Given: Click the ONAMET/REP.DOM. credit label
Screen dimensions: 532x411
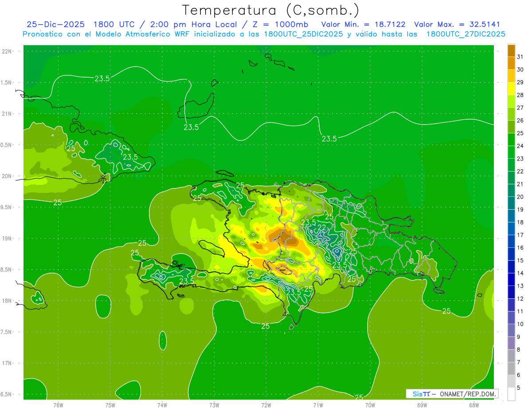Looking at the screenshot, I should tap(469, 394).
